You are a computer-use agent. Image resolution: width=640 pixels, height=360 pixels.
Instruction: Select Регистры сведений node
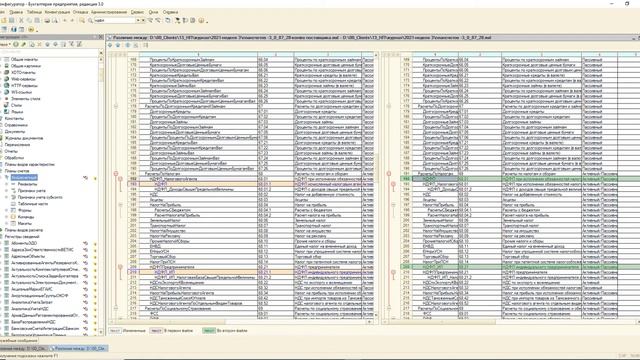pyautogui.click(x=22, y=236)
